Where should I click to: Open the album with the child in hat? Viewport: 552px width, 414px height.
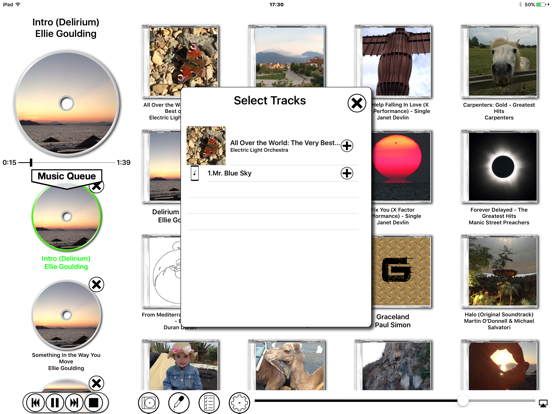coord(181,365)
